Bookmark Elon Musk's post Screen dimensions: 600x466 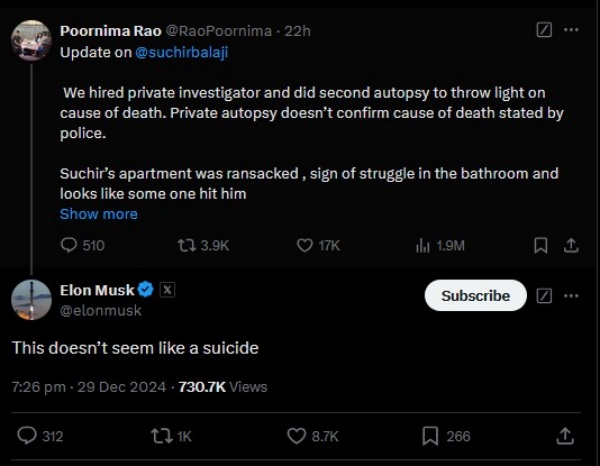pyautogui.click(x=430, y=435)
